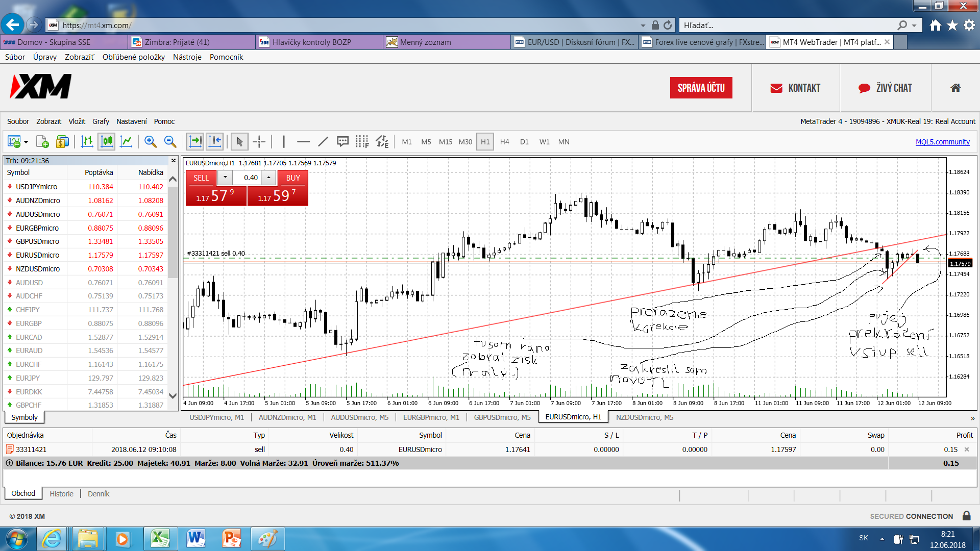Open the Denník tab
The image size is (980, 551).
coord(99,494)
